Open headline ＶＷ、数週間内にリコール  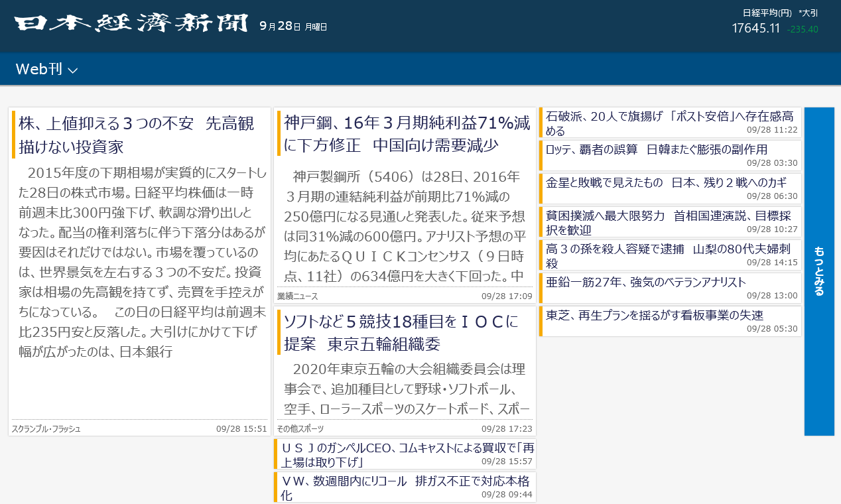coord(405,487)
